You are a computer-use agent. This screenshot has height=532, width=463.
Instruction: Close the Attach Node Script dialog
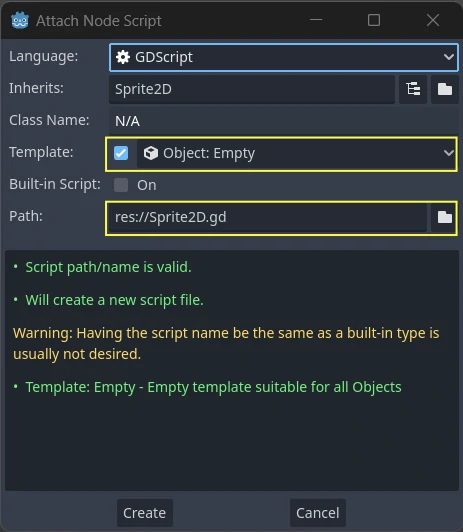point(433,20)
